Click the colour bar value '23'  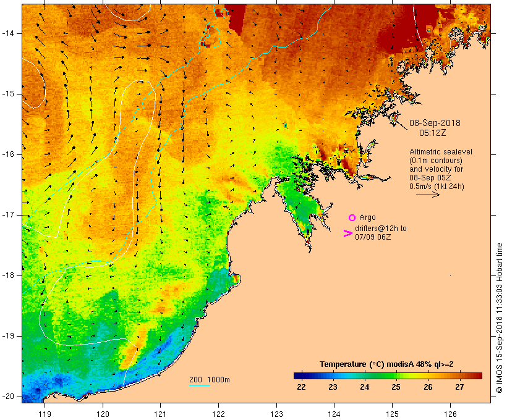333,387
